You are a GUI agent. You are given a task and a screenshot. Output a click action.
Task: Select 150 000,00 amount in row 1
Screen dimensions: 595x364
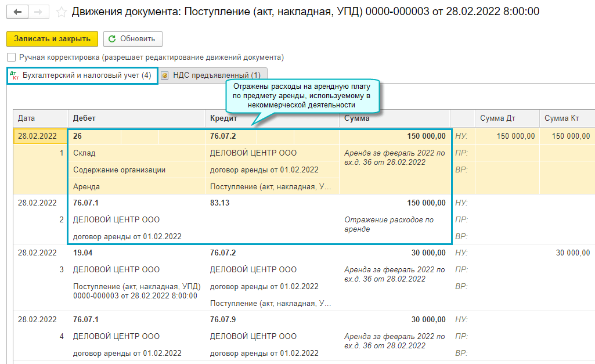(395, 136)
